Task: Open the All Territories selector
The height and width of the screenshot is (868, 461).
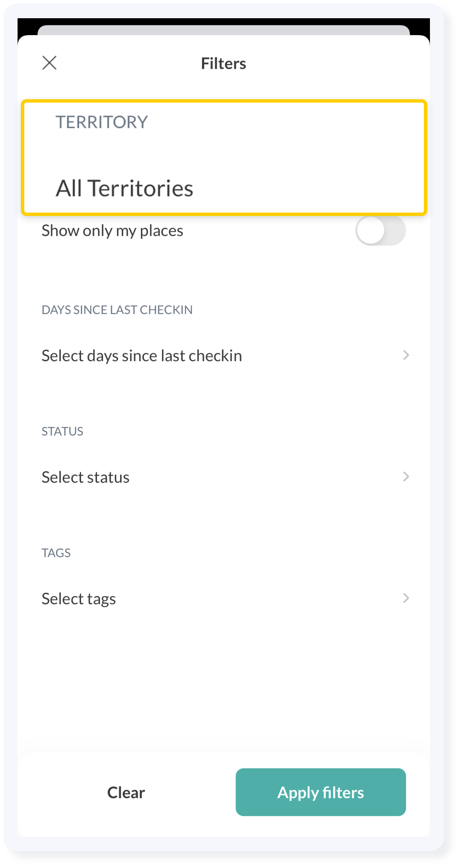Action: pos(125,188)
